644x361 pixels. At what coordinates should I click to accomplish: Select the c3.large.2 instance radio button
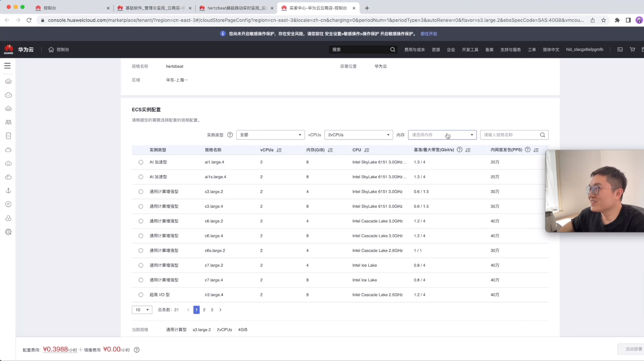click(x=141, y=192)
